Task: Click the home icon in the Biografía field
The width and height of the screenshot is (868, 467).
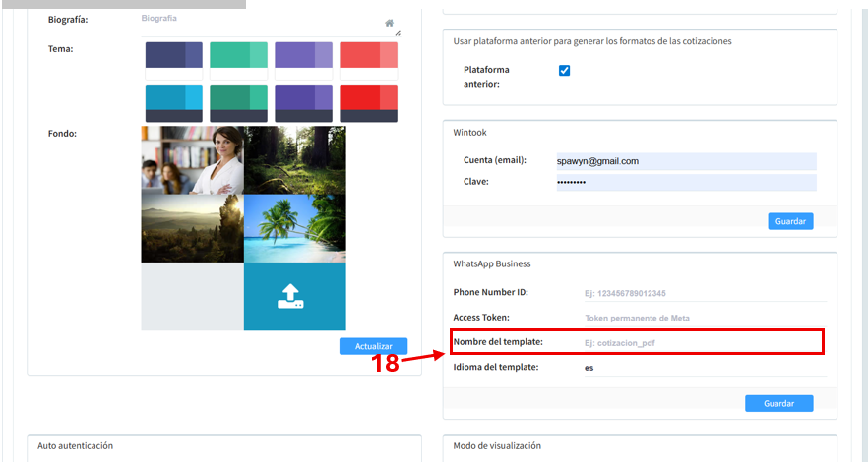Action: [389, 23]
